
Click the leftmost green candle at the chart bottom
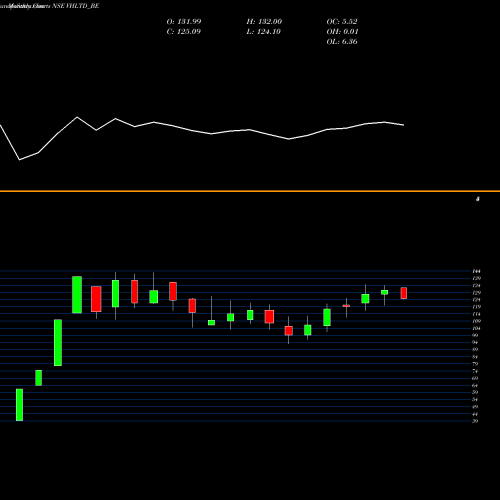(x=20, y=405)
